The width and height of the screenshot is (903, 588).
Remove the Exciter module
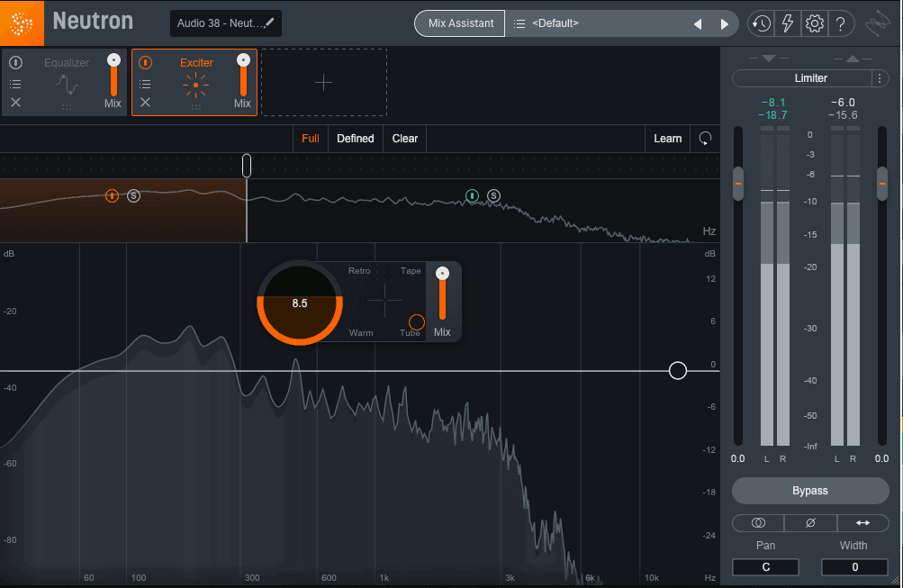(x=145, y=102)
